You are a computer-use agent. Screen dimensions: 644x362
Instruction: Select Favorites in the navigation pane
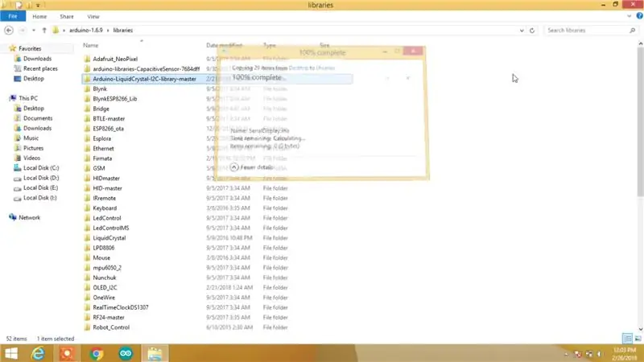coord(30,48)
